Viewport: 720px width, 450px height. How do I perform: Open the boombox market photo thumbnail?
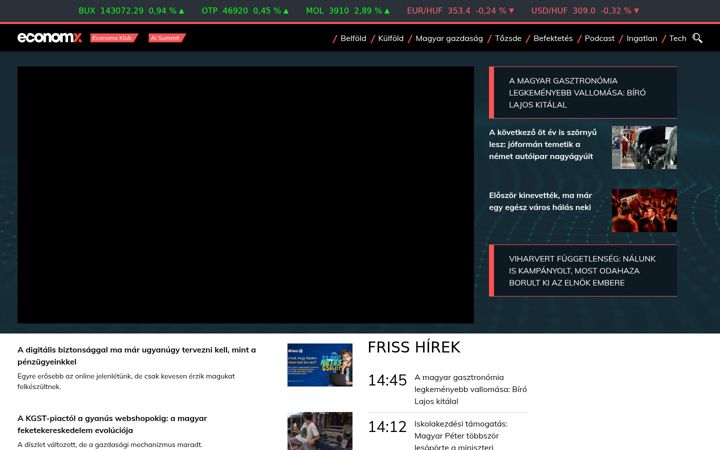(x=320, y=431)
